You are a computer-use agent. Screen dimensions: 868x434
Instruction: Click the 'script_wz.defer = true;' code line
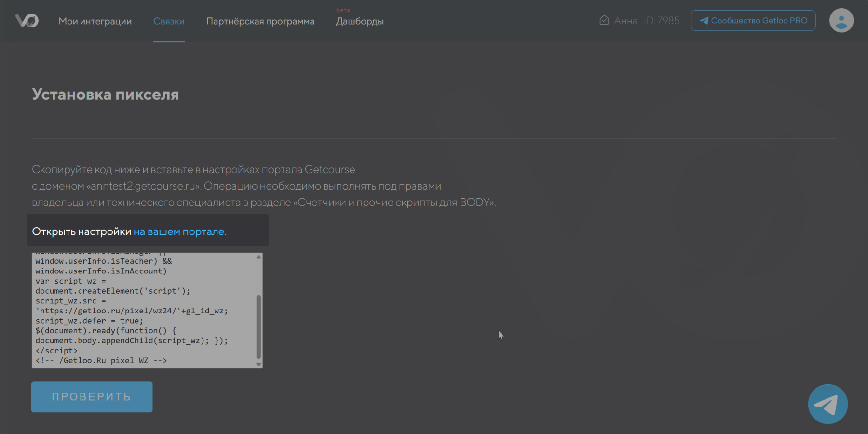pos(89,321)
